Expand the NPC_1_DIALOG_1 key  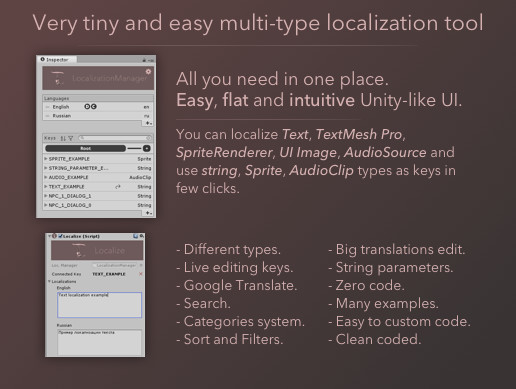(x=46, y=196)
